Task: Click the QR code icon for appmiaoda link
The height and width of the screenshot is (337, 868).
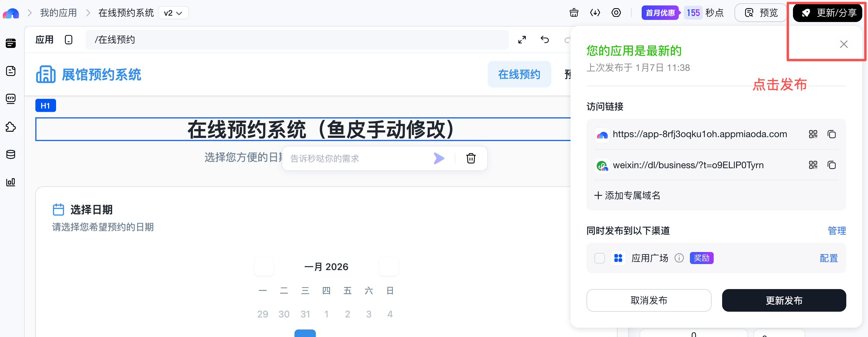Action: pyautogui.click(x=813, y=134)
